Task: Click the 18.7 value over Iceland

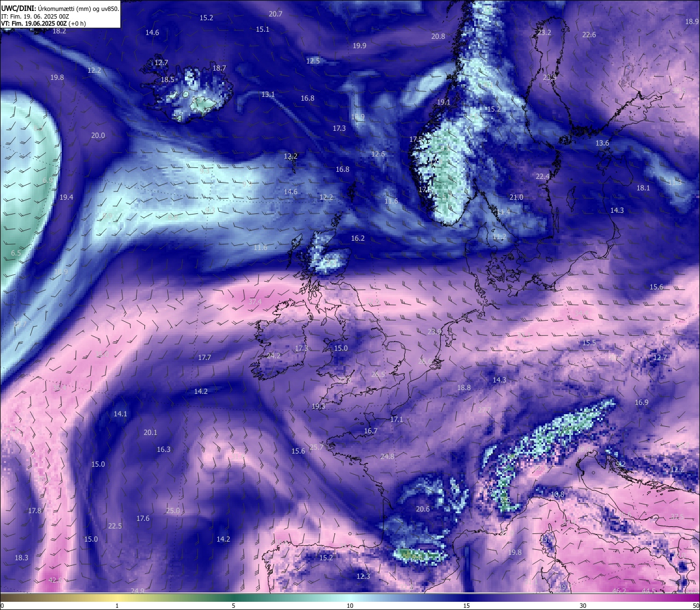Action: click(219, 68)
